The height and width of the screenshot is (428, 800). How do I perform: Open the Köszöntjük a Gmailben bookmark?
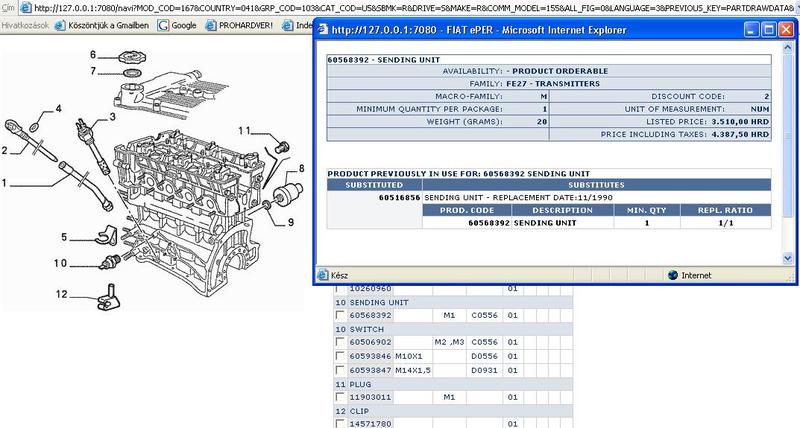click(108, 25)
